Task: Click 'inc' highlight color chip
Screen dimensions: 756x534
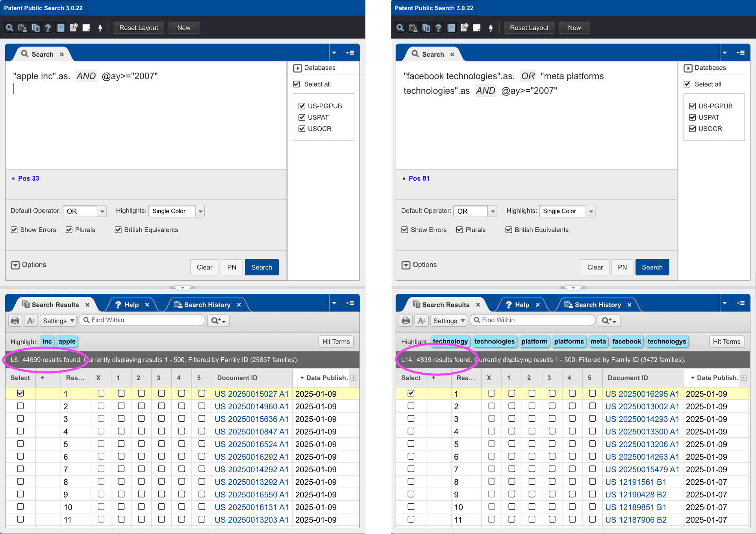Action: point(47,341)
